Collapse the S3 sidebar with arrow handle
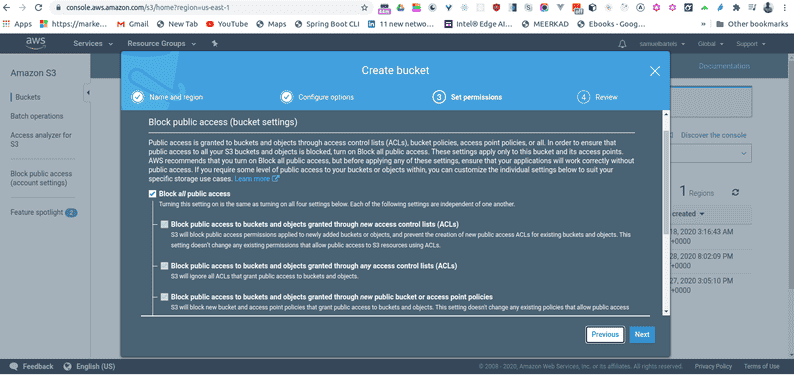794x376 pixels. (x=88, y=93)
